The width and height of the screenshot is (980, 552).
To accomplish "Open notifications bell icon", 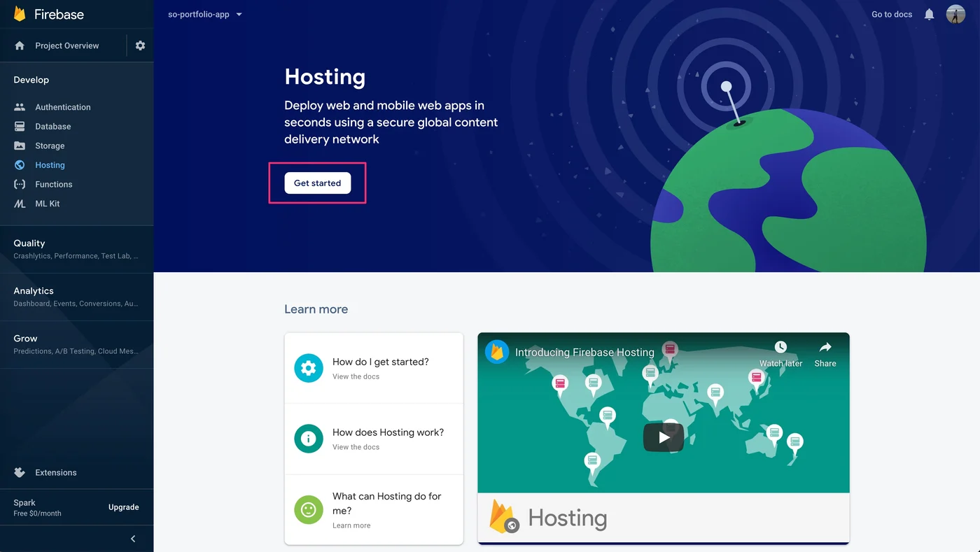I will click(929, 14).
